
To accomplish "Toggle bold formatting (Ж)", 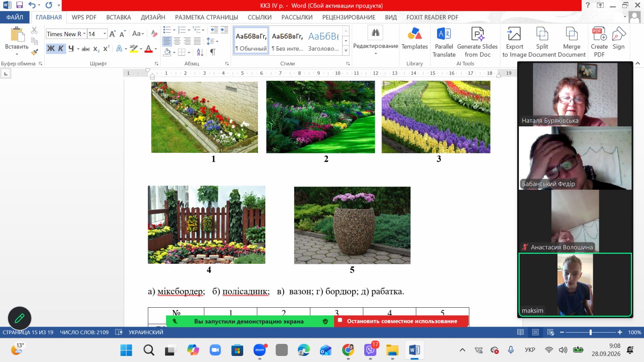I will tap(51, 49).
